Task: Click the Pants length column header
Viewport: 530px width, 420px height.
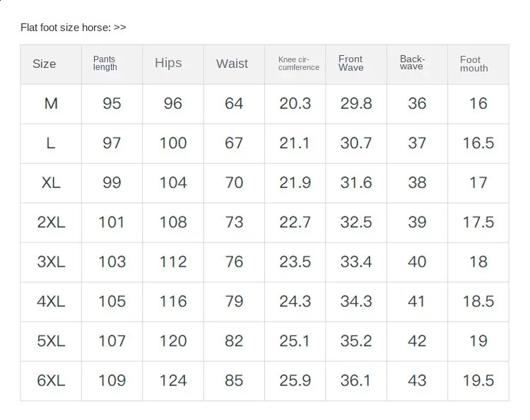Action: pyautogui.click(x=105, y=64)
